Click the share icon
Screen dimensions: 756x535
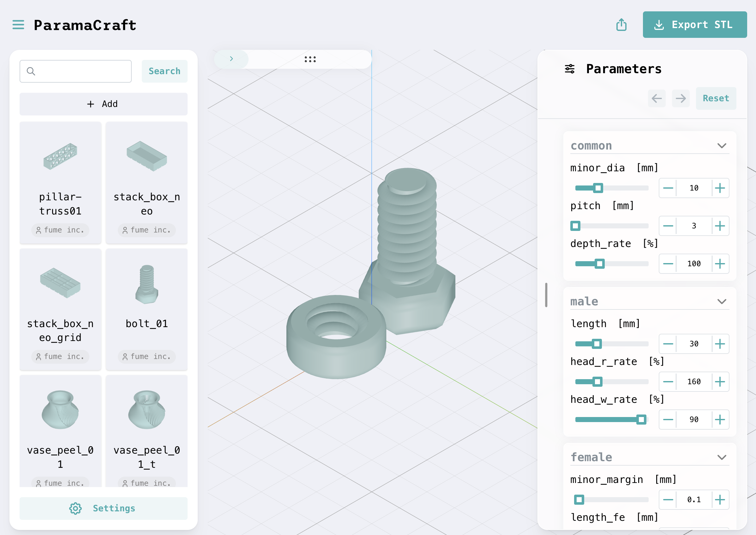pos(621,25)
